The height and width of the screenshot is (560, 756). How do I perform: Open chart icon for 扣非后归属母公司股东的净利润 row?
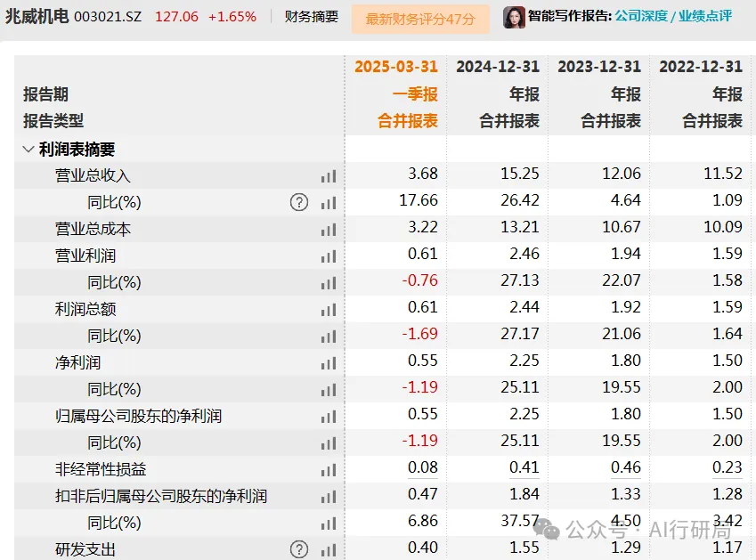tap(329, 497)
